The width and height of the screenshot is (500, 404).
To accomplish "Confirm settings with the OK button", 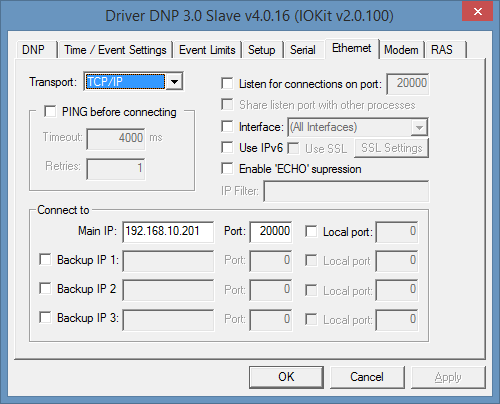I will click(x=286, y=377).
